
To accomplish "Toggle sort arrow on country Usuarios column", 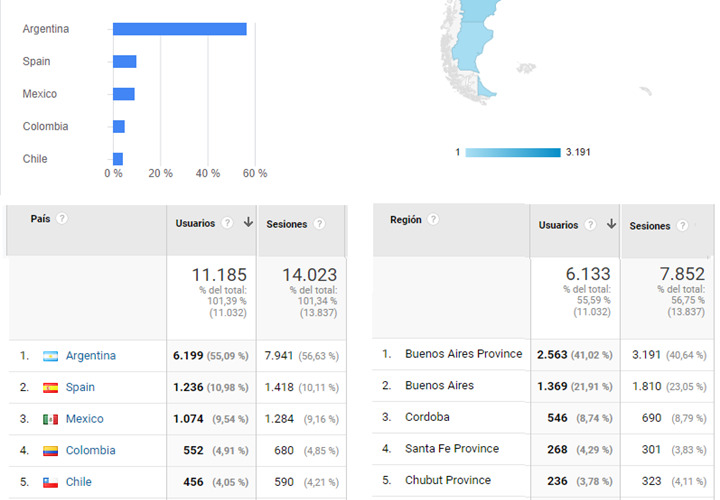I will tap(247, 223).
